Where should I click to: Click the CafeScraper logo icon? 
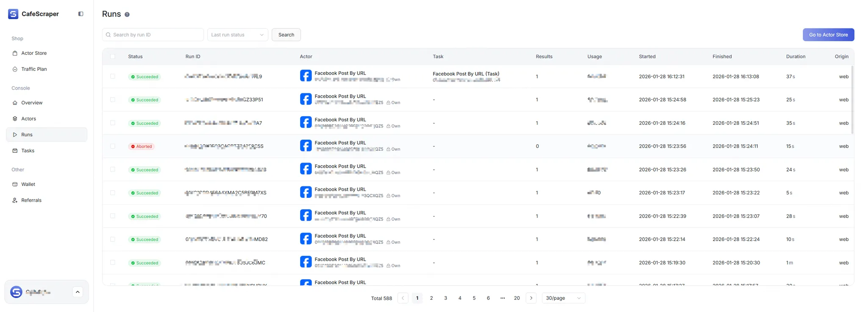(x=13, y=14)
